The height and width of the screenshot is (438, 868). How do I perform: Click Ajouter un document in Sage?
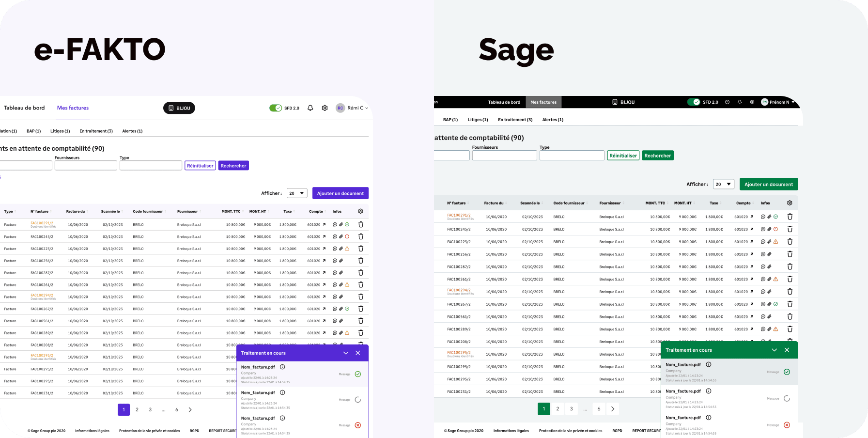(769, 184)
